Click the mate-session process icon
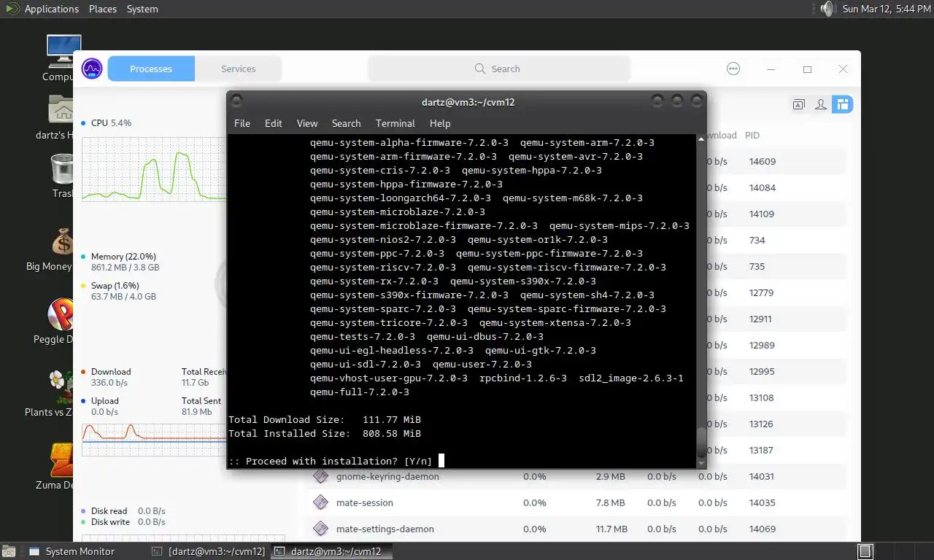The image size is (934, 560). click(320, 502)
